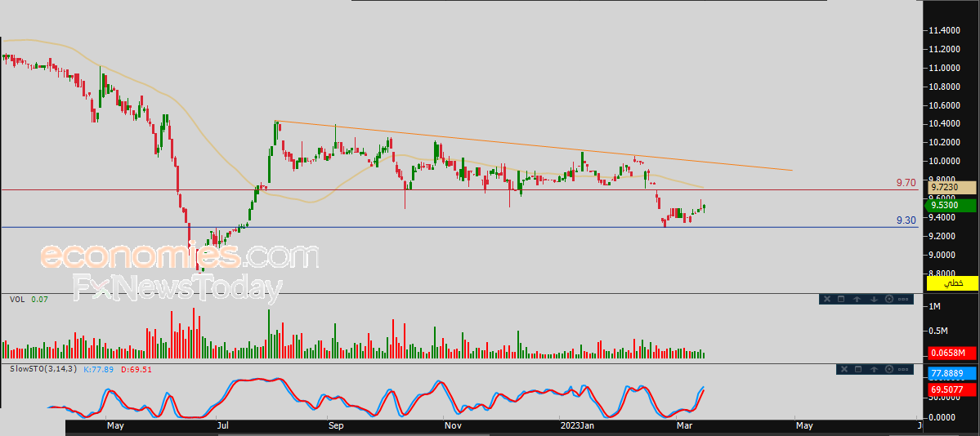
Task: Close the SlowSTO indicator panel
Action: 844,370
